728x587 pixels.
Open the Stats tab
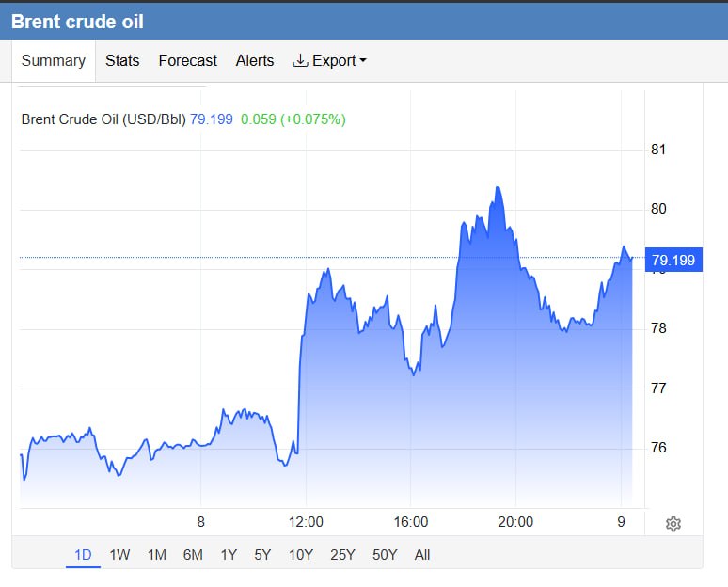pos(122,60)
